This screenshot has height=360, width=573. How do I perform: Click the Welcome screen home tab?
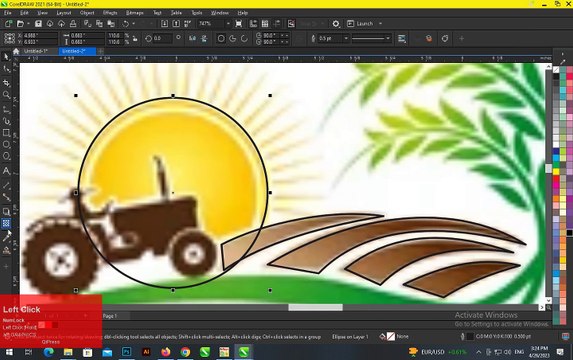point(16,51)
